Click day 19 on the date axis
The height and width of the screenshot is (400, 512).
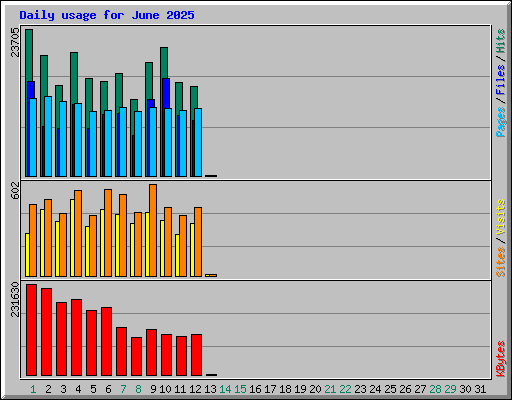click(x=300, y=389)
